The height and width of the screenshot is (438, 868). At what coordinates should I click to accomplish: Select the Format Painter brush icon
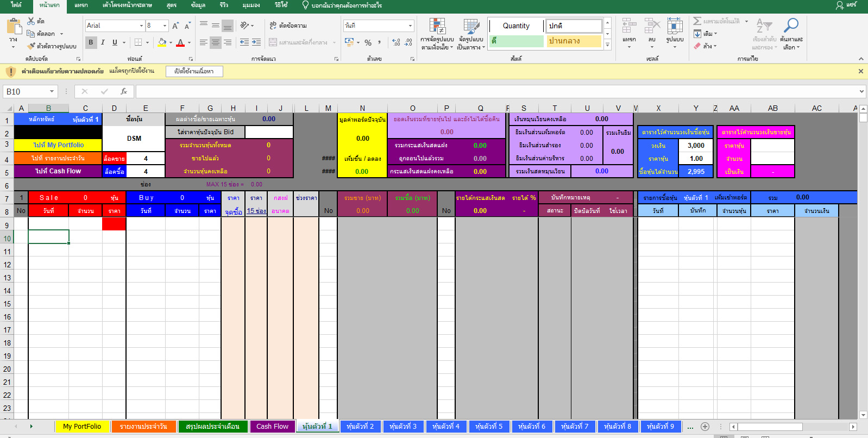(31, 46)
